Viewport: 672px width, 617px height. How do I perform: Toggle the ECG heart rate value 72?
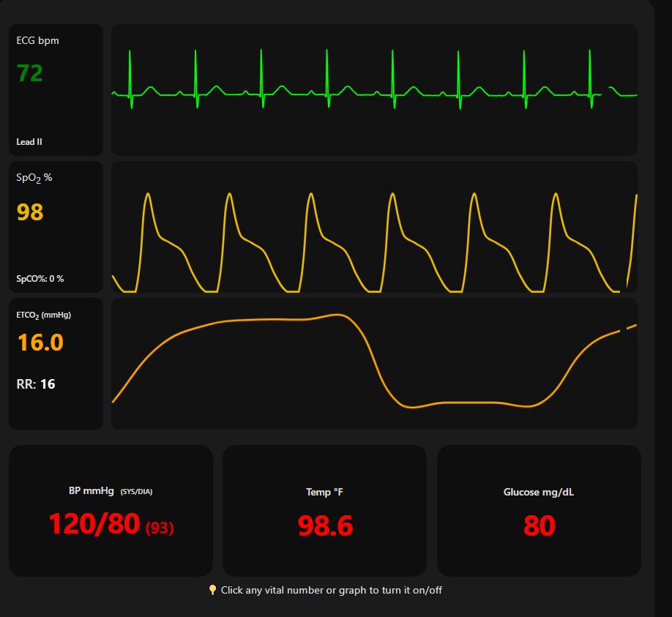[29, 73]
